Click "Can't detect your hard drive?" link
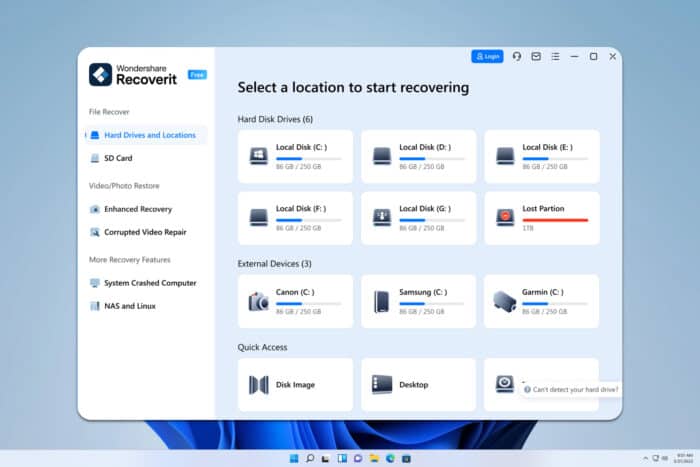 [574, 389]
